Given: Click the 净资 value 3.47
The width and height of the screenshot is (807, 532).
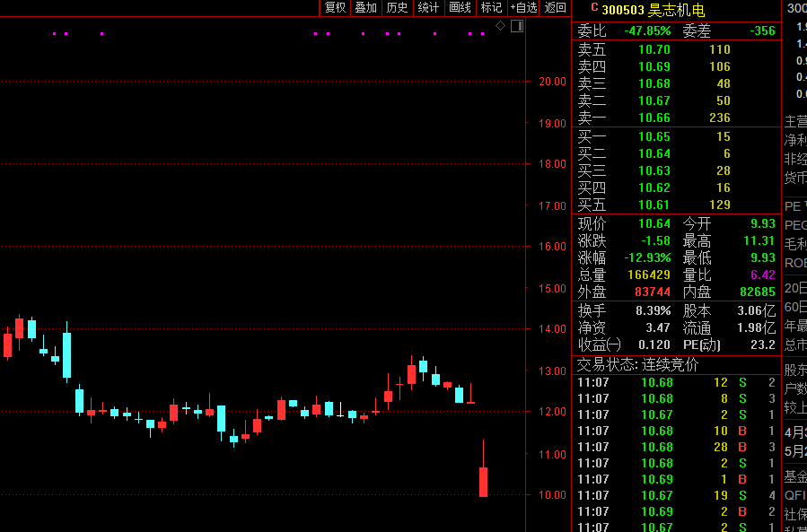Looking at the screenshot, I should tap(658, 327).
